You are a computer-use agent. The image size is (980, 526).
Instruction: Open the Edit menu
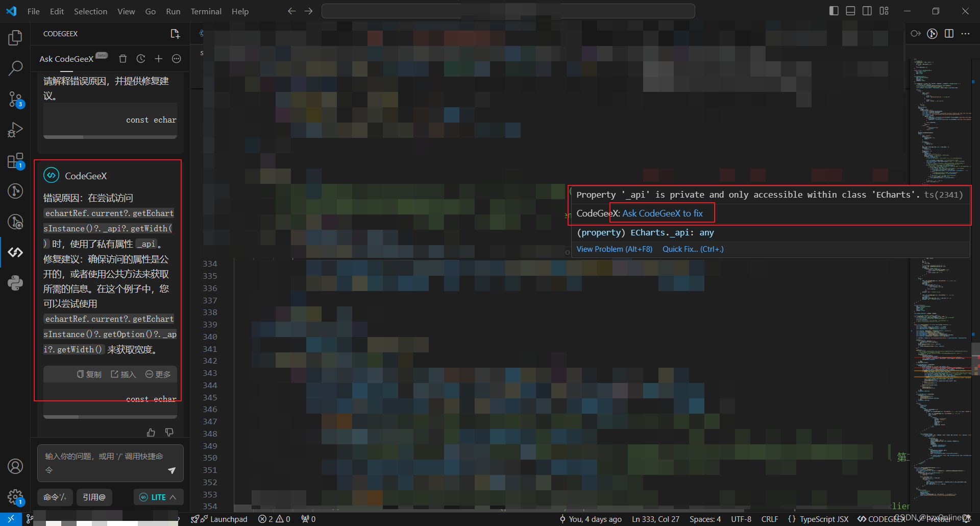point(57,11)
